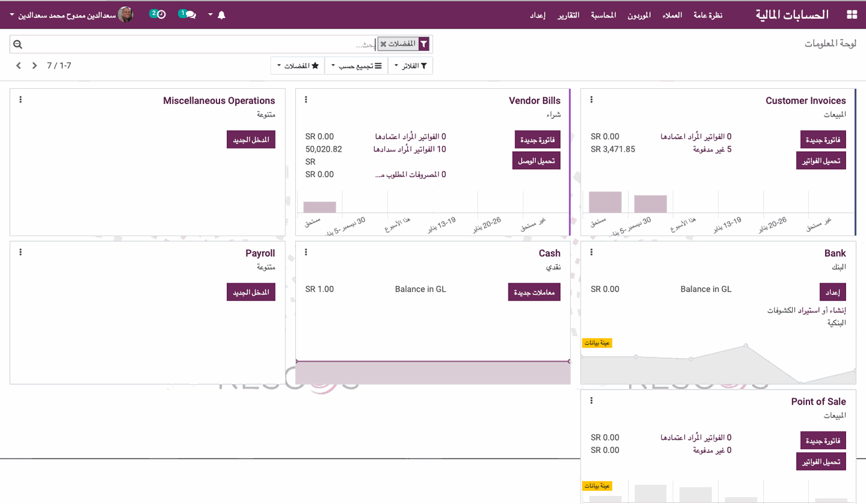This screenshot has height=504, width=866.
Task: Open the المحاسبة menu
Action: pos(603,15)
